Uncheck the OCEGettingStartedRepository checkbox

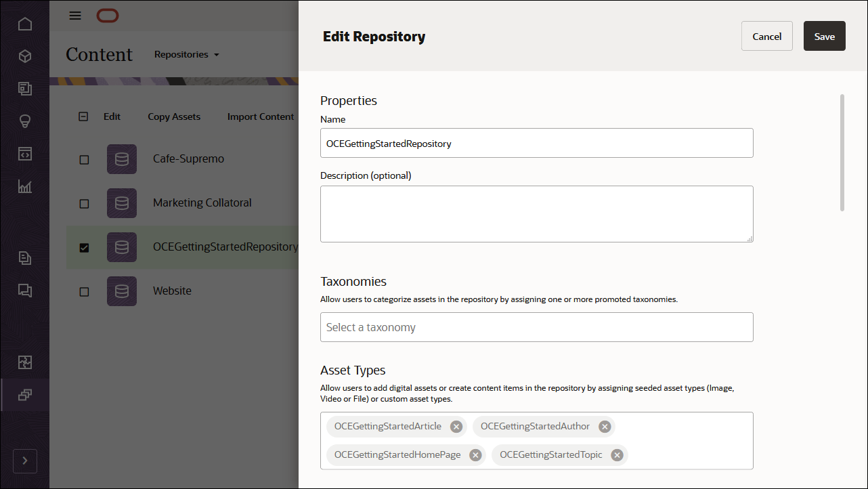pyautogui.click(x=84, y=247)
